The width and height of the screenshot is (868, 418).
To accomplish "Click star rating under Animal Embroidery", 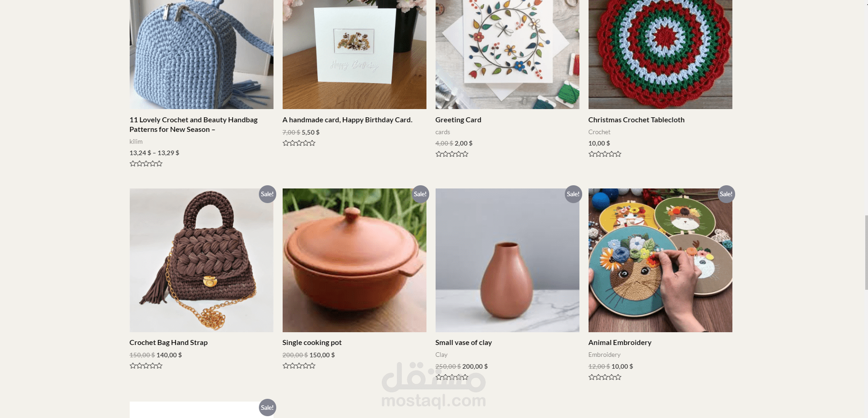I will pos(605,377).
